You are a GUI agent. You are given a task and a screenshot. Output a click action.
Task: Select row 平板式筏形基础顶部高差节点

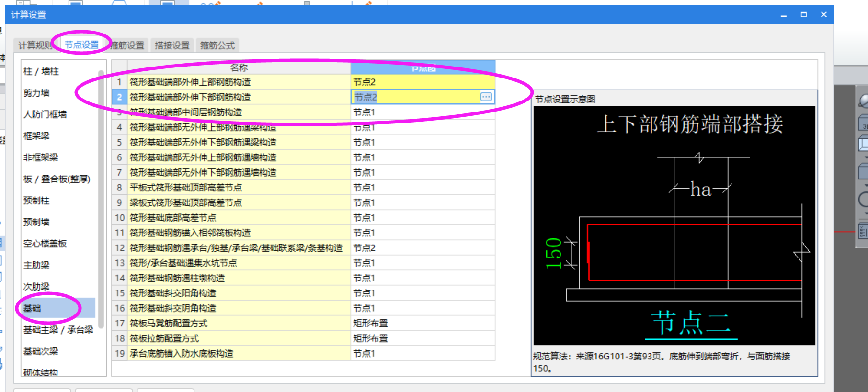pyautogui.click(x=239, y=188)
